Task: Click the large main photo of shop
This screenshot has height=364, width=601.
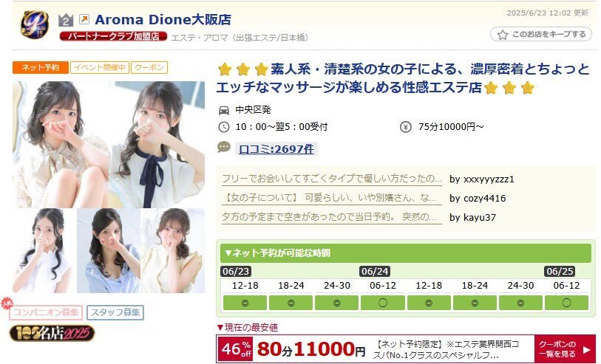Action: (x=109, y=145)
